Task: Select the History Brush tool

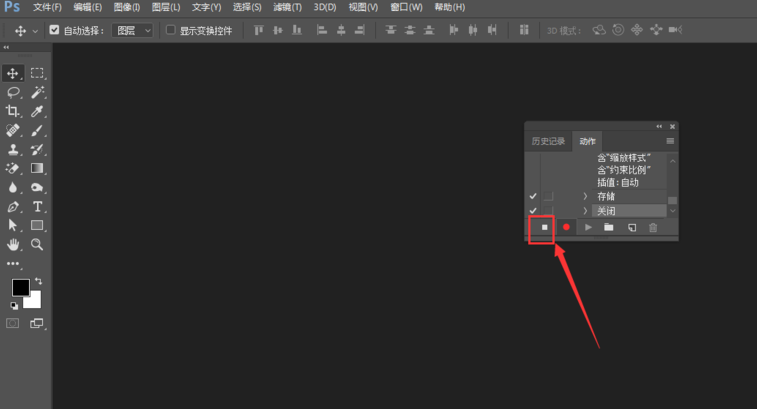Action: (x=37, y=149)
